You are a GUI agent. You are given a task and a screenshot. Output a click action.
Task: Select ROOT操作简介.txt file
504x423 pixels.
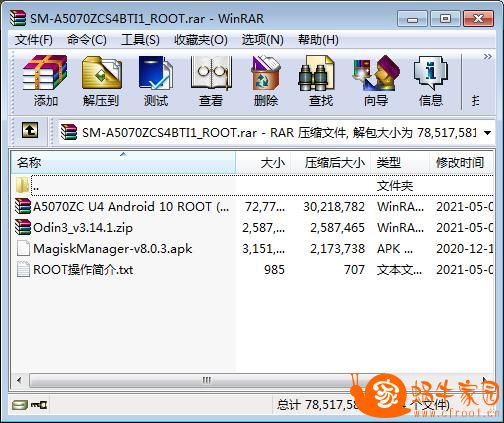coord(253,270)
